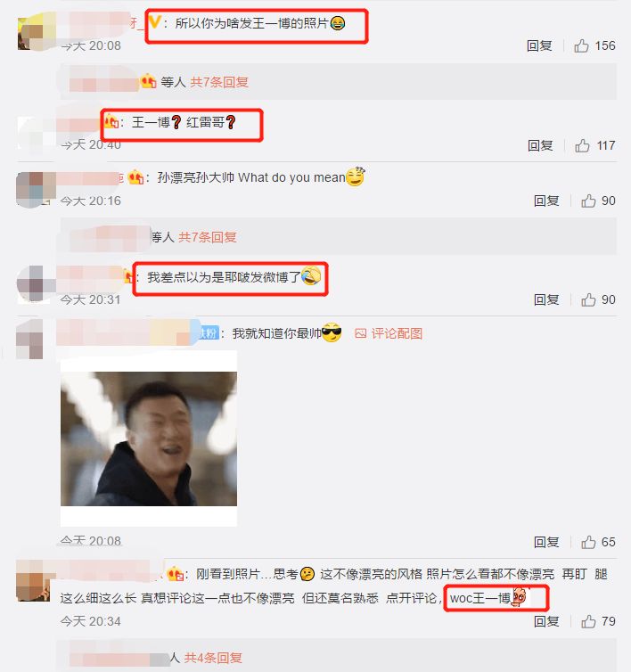This screenshot has height=672, width=631.
Task: Click thumbs-up on the 117-likes comment
Action: pyautogui.click(x=582, y=145)
